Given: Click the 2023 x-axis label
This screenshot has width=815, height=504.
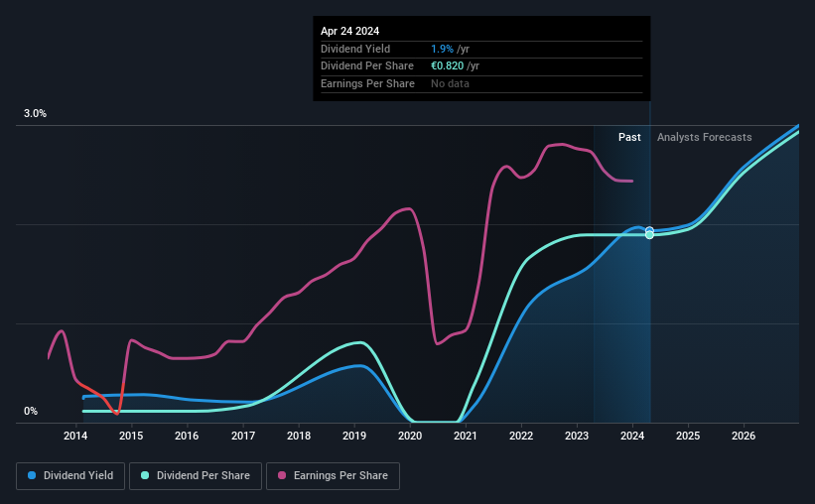Looking at the screenshot, I should tap(577, 436).
